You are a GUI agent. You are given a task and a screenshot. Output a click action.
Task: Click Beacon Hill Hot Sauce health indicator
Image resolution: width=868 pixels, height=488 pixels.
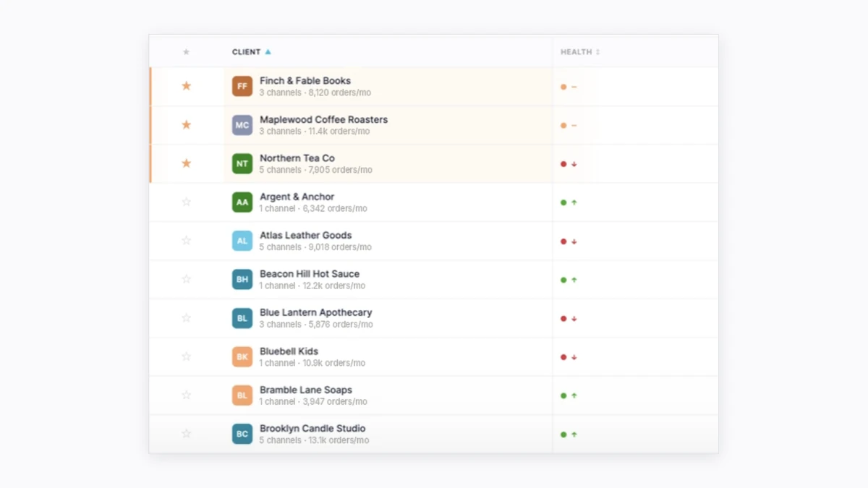(569, 280)
